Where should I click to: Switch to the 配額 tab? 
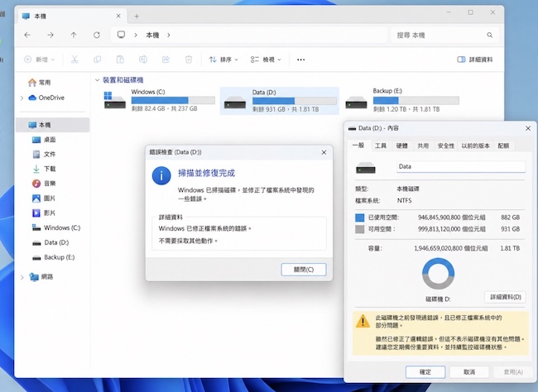point(503,146)
